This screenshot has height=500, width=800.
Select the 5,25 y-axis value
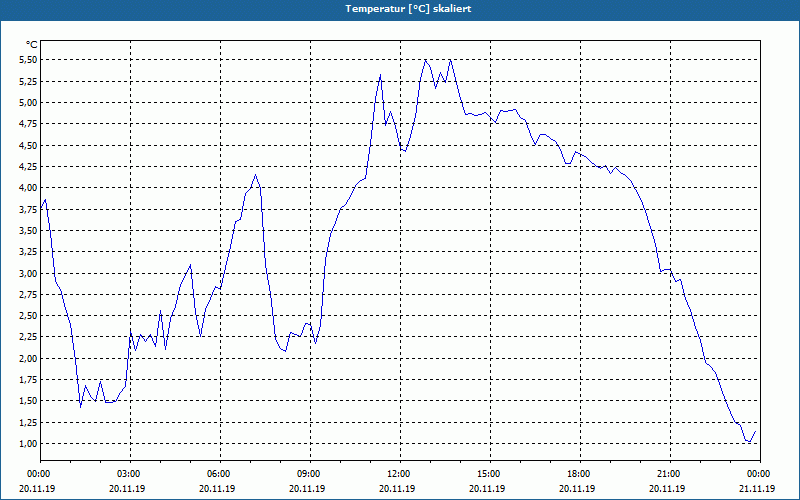(x=28, y=81)
